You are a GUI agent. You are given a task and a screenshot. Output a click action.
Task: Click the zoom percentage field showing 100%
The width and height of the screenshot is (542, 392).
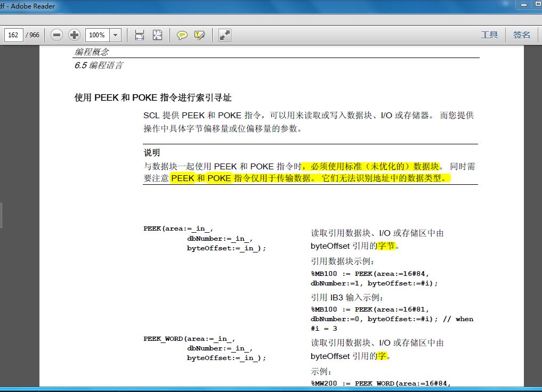97,35
